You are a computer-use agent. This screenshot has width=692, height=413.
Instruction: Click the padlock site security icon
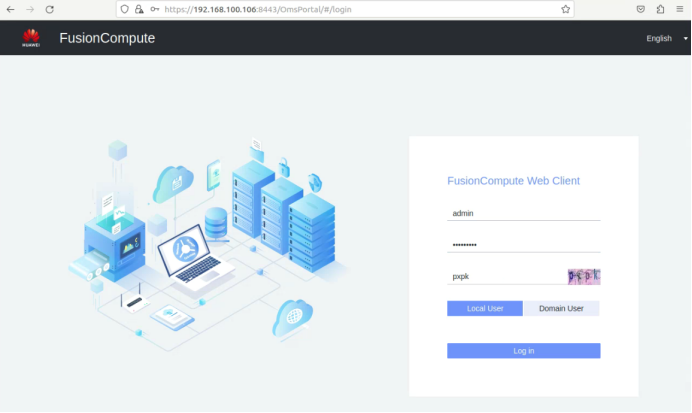(139, 9)
